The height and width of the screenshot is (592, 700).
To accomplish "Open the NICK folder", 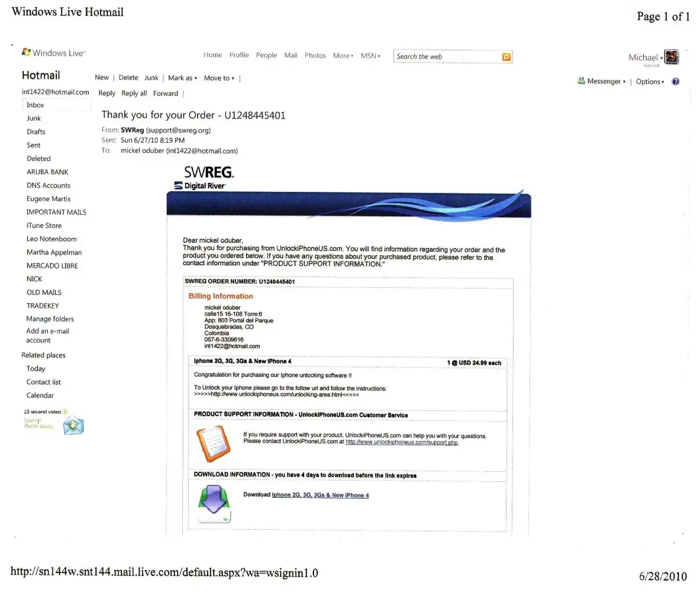I will point(34,279).
